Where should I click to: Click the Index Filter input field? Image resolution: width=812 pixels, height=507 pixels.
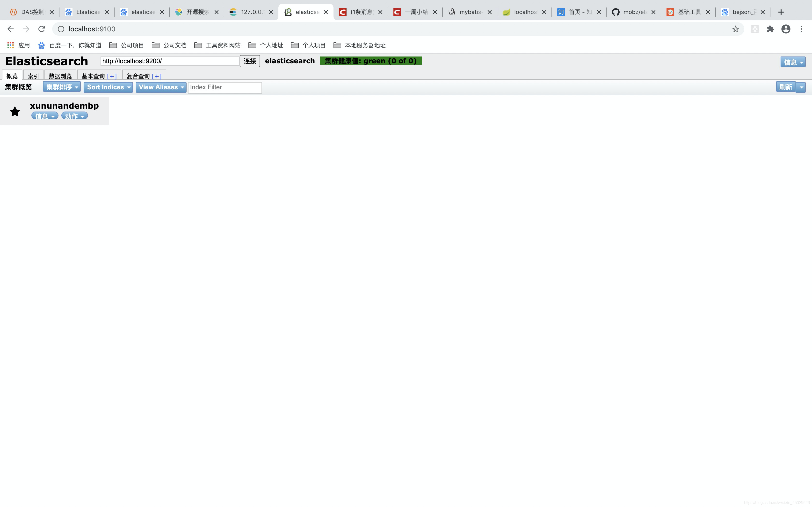pos(225,87)
